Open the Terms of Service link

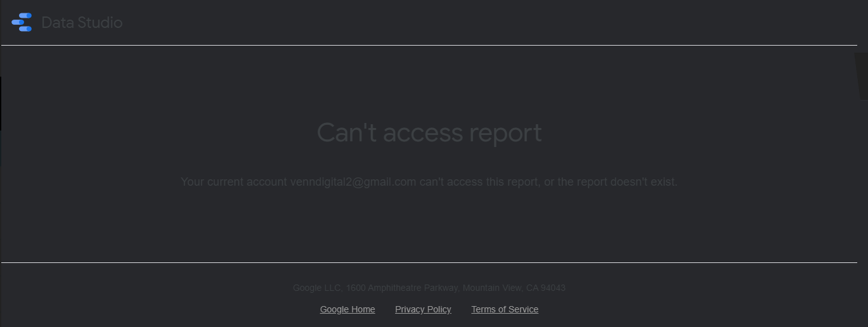pos(505,309)
